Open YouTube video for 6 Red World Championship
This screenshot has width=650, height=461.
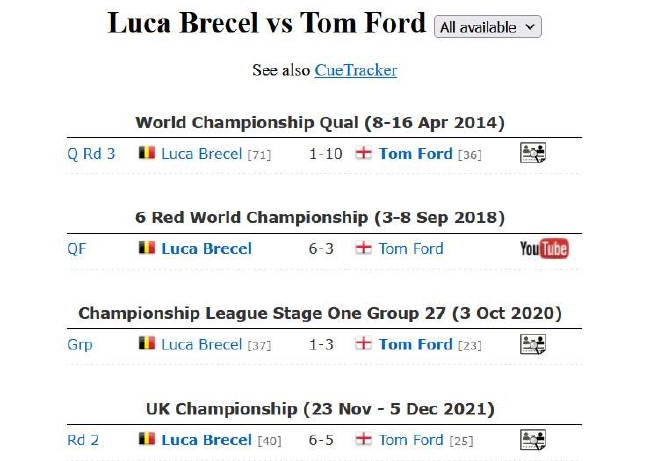pyautogui.click(x=544, y=248)
